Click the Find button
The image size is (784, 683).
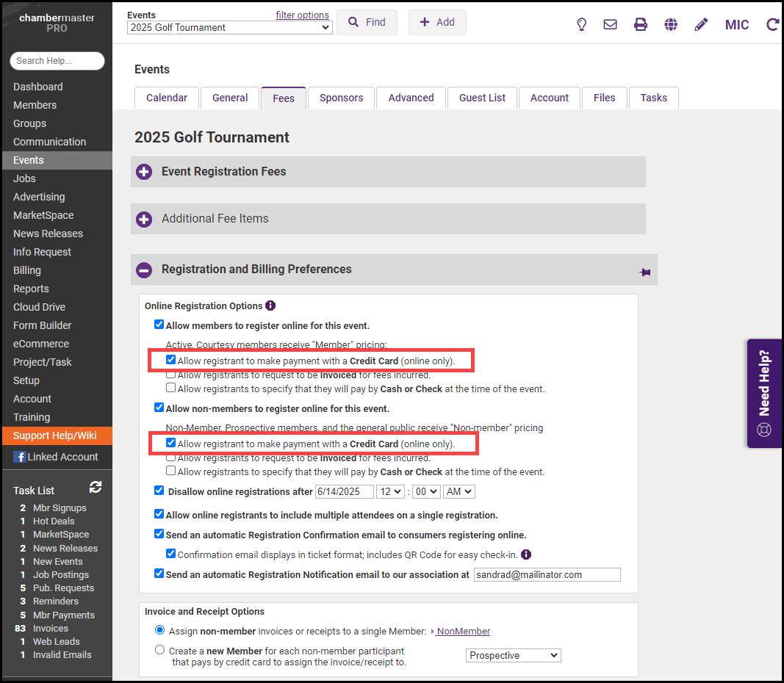(367, 22)
